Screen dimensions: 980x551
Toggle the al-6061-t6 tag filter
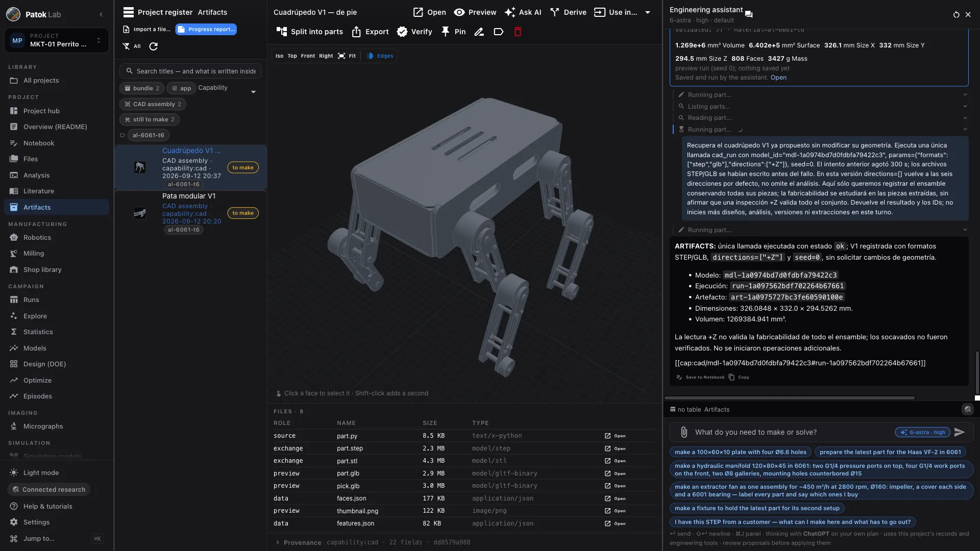coord(148,135)
